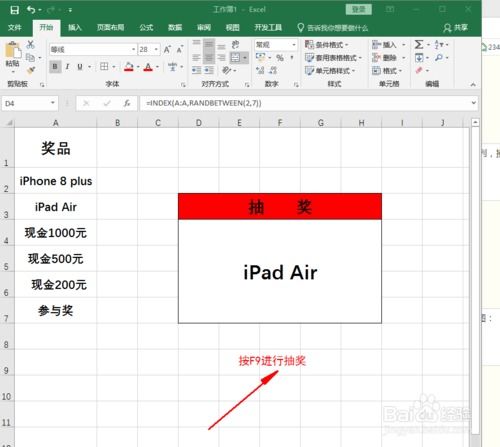Open the phonetic guide (wén) tool
The height and width of the screenshot is (447, 500).
point(172,67)
